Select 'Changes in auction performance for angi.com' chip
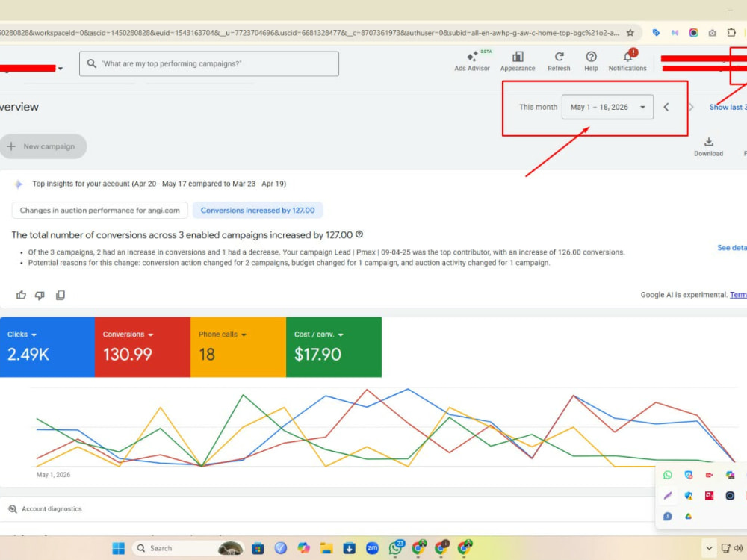This screenshot has height=560, width=747. pyautogui.click(x=100, y=210)
